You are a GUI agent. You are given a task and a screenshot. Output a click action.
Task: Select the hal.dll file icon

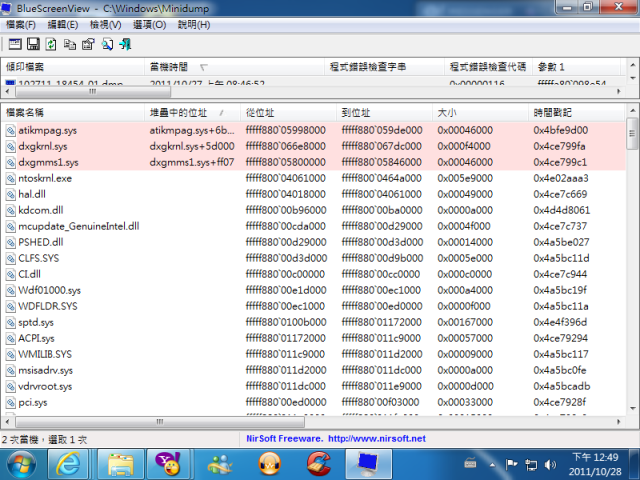pyautogui.click(x=11, y=194)
